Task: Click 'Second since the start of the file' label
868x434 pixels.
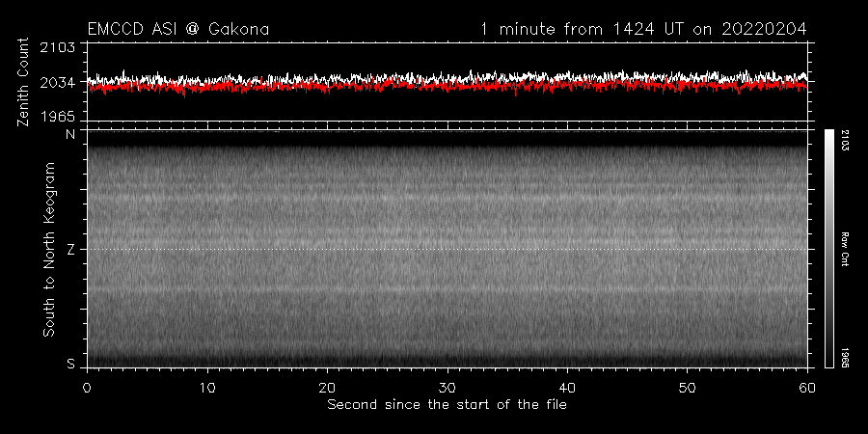Action: point(448,405)
